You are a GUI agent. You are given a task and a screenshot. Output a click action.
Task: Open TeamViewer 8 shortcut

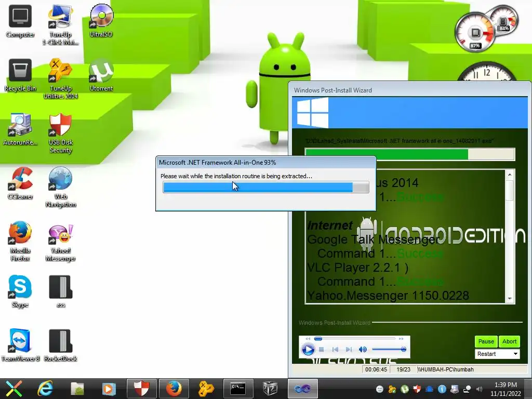click(x=20, y=345)
